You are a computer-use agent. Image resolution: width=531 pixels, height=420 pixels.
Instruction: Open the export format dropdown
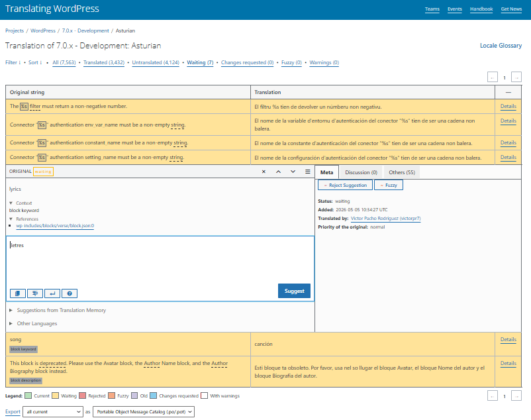(x=144, y=412)
